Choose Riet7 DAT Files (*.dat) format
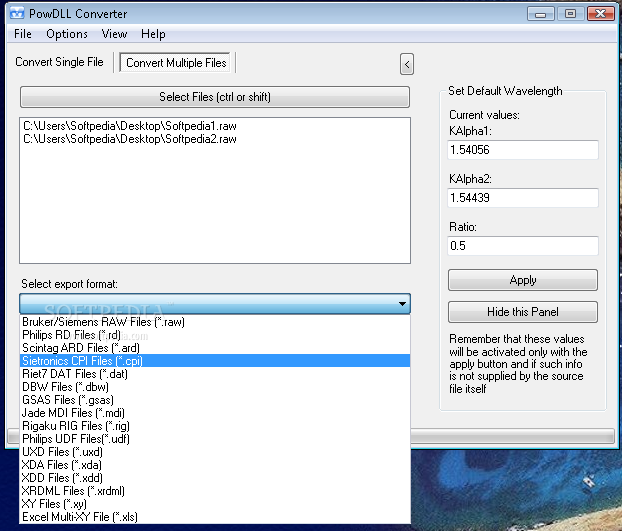 215,374
